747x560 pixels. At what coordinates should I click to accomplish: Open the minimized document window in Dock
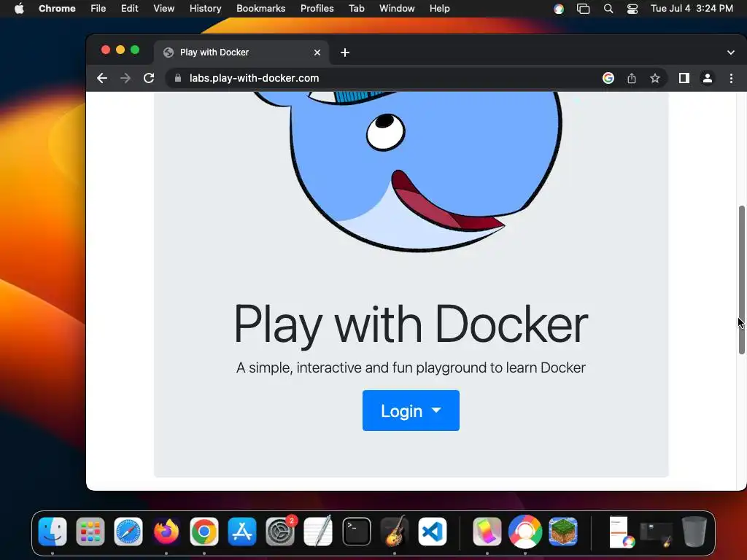pos(620,532)
